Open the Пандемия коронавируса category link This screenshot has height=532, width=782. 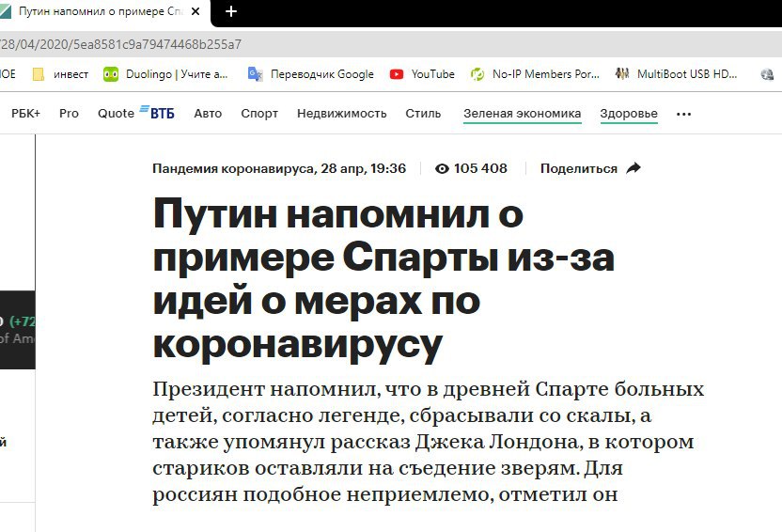[233, 168]
